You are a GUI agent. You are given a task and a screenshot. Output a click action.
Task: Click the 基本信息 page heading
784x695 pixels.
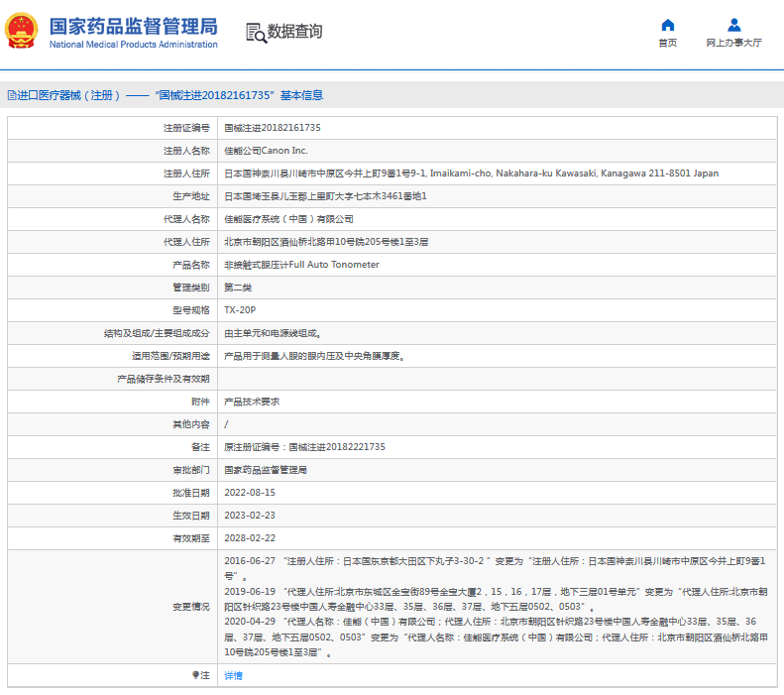point(301,95)
